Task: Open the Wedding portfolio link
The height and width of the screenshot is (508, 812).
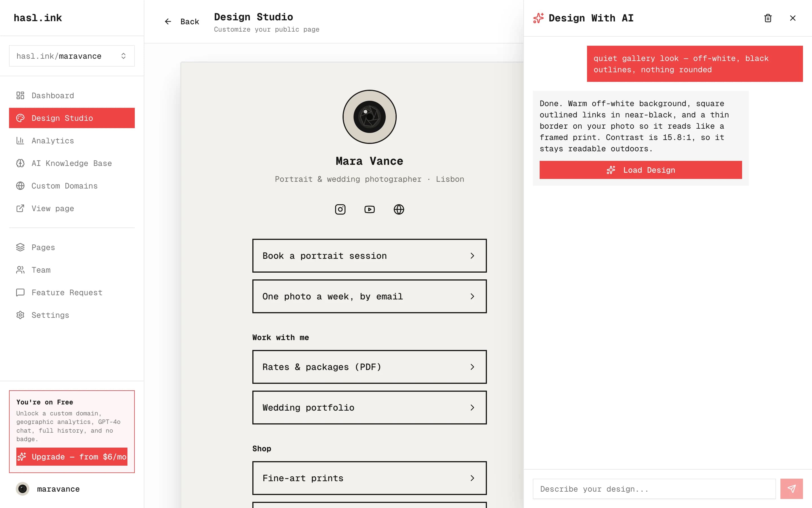Action: point(369,408)
